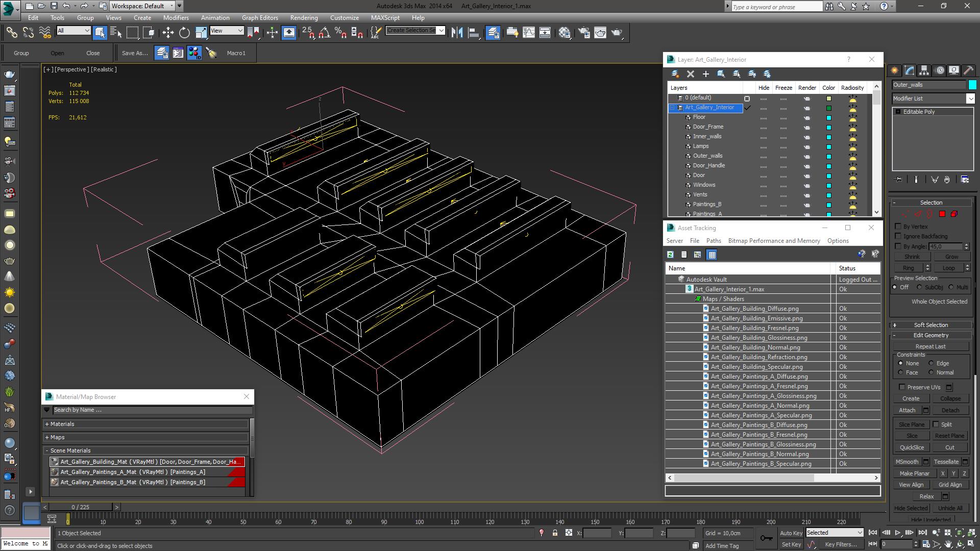This screenshot has height=551, width=980.
Task: Toggle Angle Snap in main toolbar
Action: tap(324, 33)
